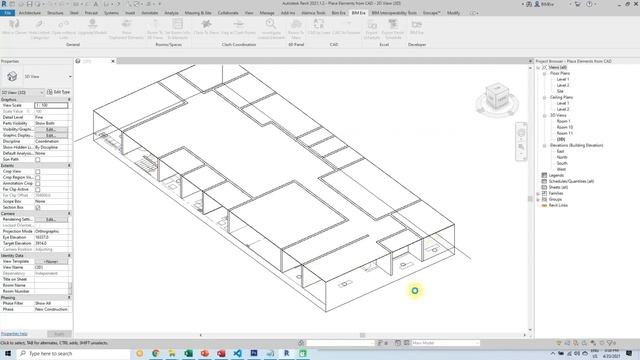Click the Room To Mass icon in 3D Panel

coord(296,24)
